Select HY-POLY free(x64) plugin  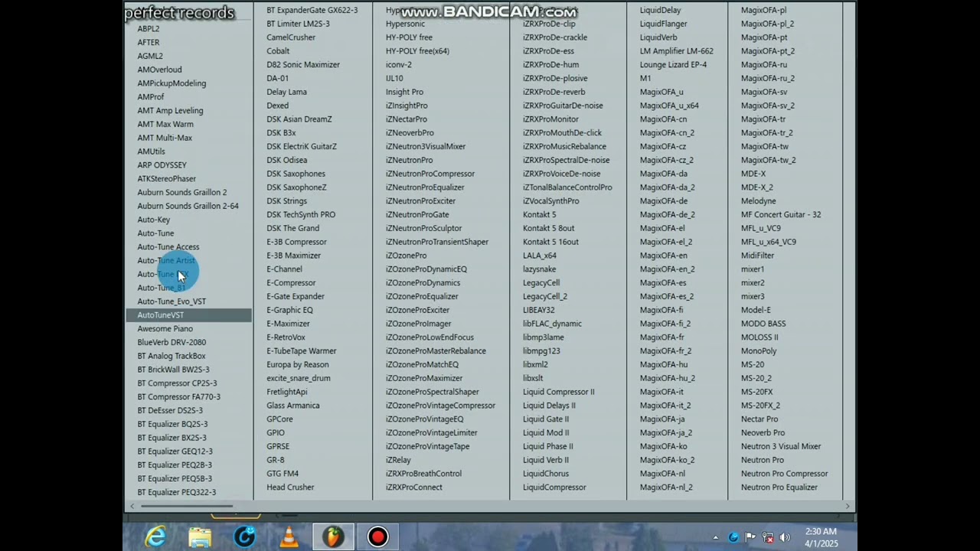pyautogui.click(x=417, y=51)
